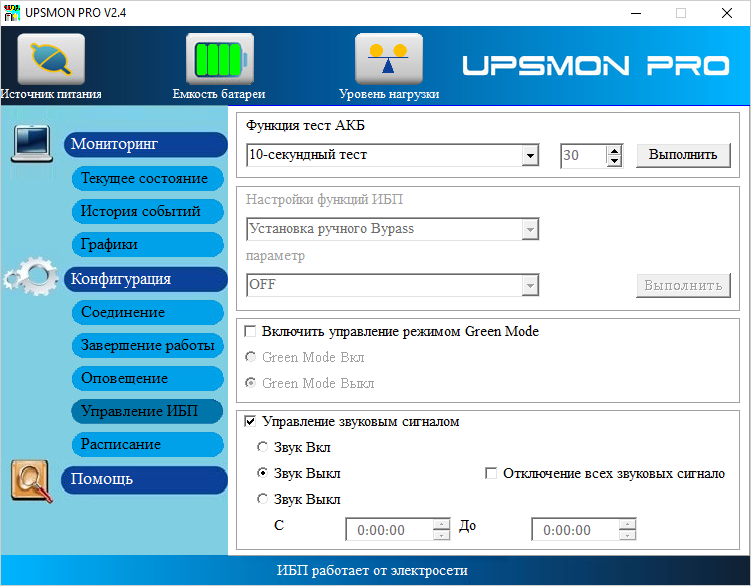751x586 pixels.
Task: Click the laptop monitoring icon
Action: [32, 143]
